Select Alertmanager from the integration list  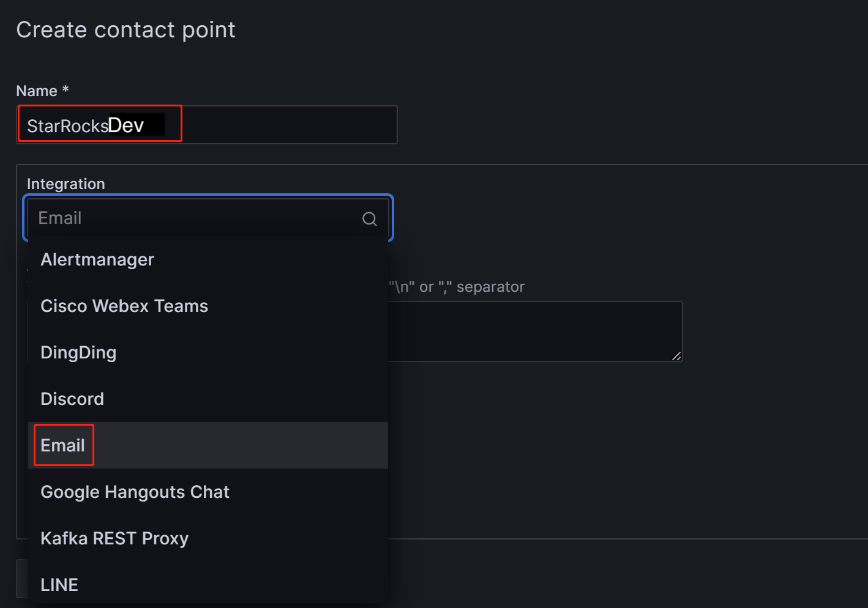tap(97, 260)
